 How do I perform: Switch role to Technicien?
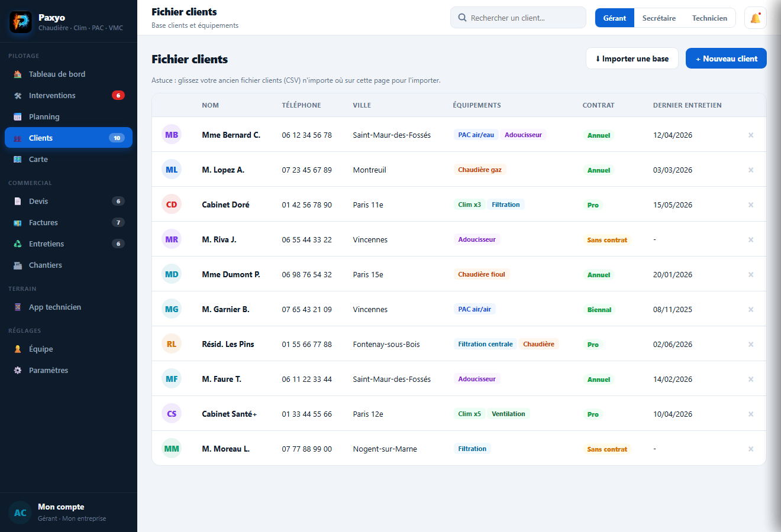point(709,18)
